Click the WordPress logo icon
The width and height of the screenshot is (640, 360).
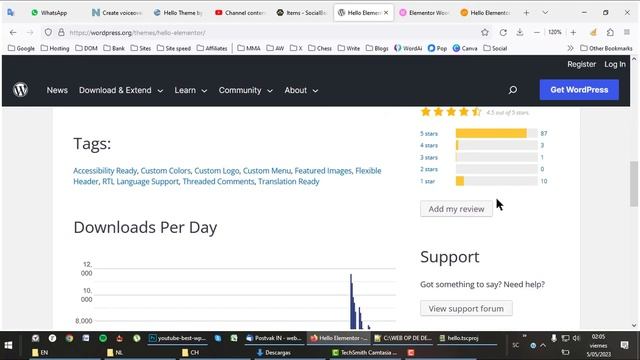click(x=20, y=90)
